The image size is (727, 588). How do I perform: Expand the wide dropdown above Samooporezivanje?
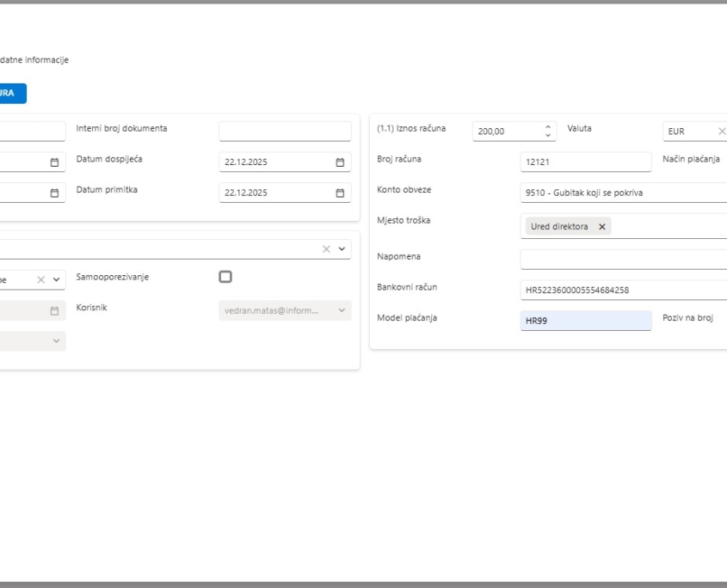(343, 249)
